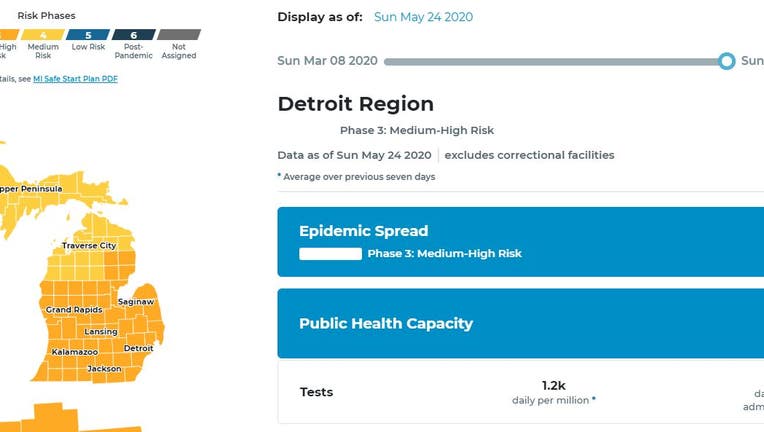Choose Kalamazoo region on the map
The height and width of the screenshot is (432, 764).
(75, 352)
